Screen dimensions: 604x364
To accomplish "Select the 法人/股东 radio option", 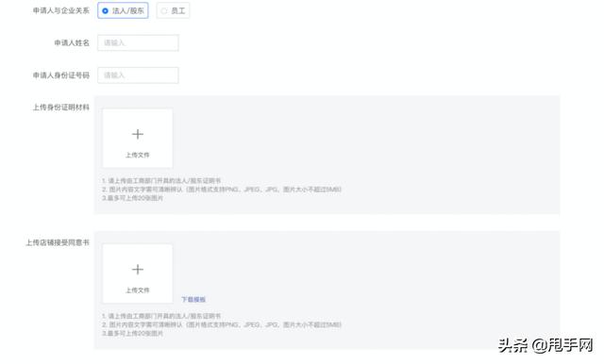I will pyautogui.click(x=123, y=10).
